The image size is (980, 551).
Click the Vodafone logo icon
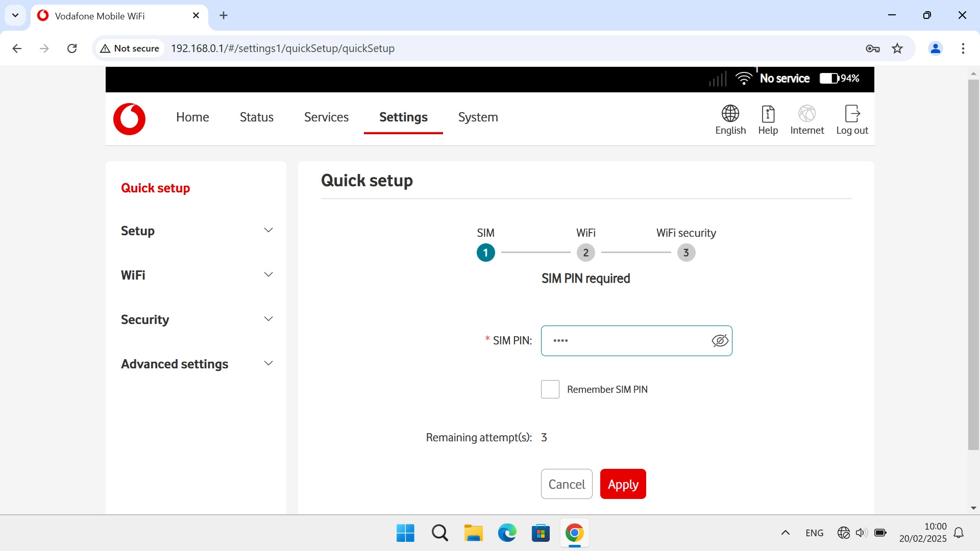(129, 119)
